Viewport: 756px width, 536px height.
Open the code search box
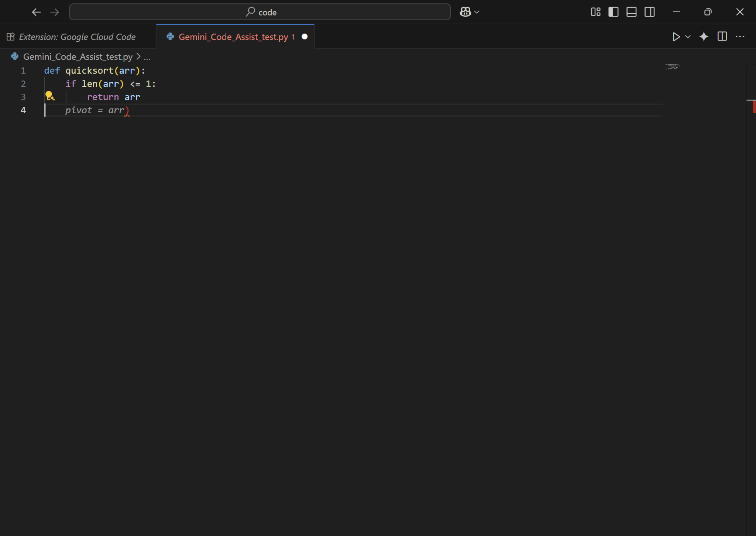click(x=260, y=12)
